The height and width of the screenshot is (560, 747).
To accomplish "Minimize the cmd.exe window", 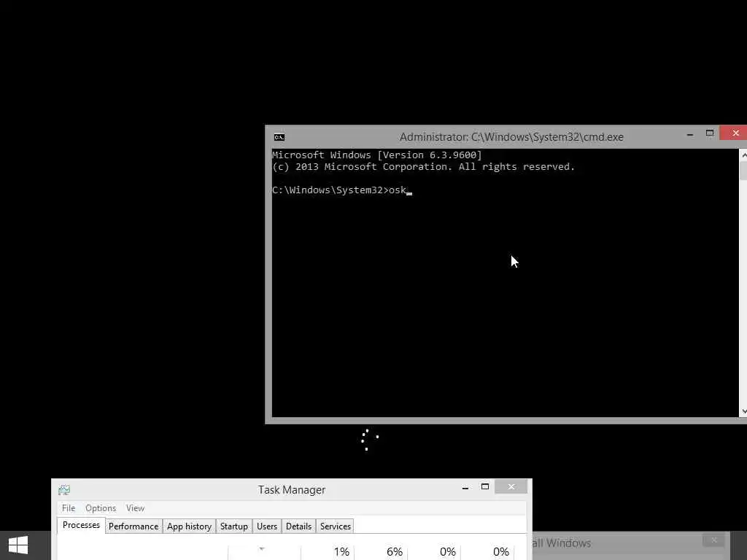I will 690,134.
